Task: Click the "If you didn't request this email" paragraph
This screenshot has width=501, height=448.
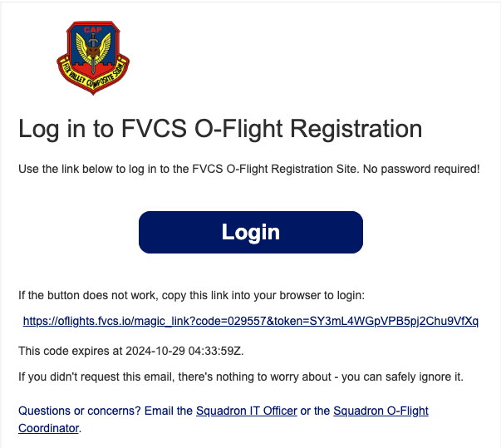Action: (x=241, y=377)
